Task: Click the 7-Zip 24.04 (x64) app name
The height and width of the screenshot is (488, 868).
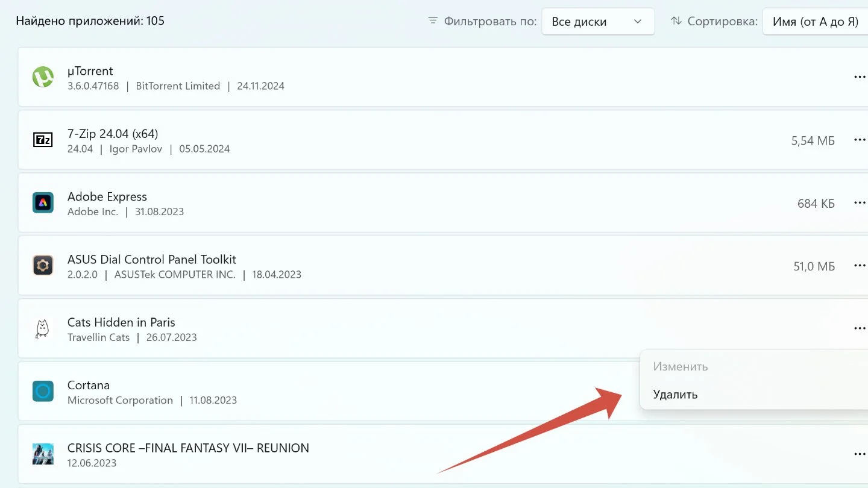Action: click(x=113, y=134)
